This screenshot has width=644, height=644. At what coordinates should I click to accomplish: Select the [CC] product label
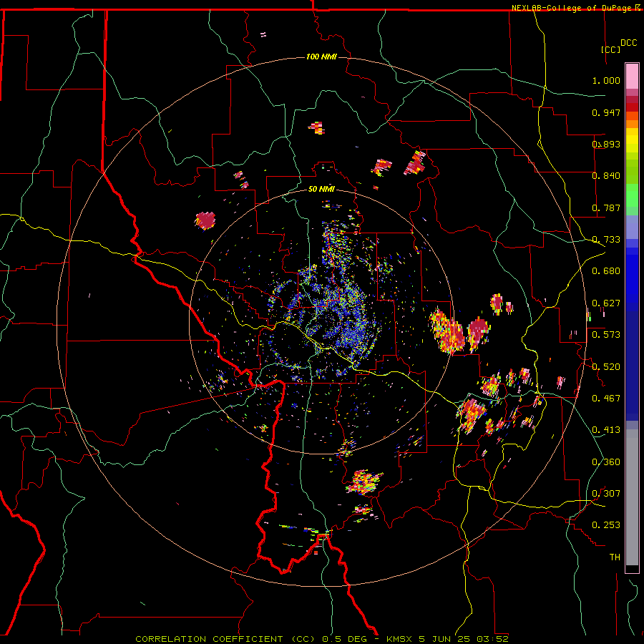tap(610, 49)
